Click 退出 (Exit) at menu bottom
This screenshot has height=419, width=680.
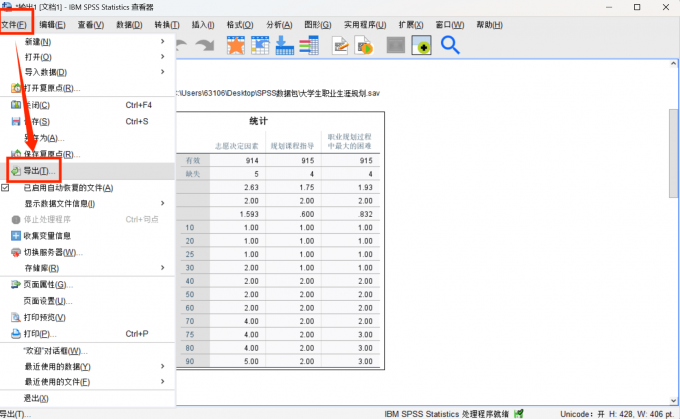click(x=35, y=398)
